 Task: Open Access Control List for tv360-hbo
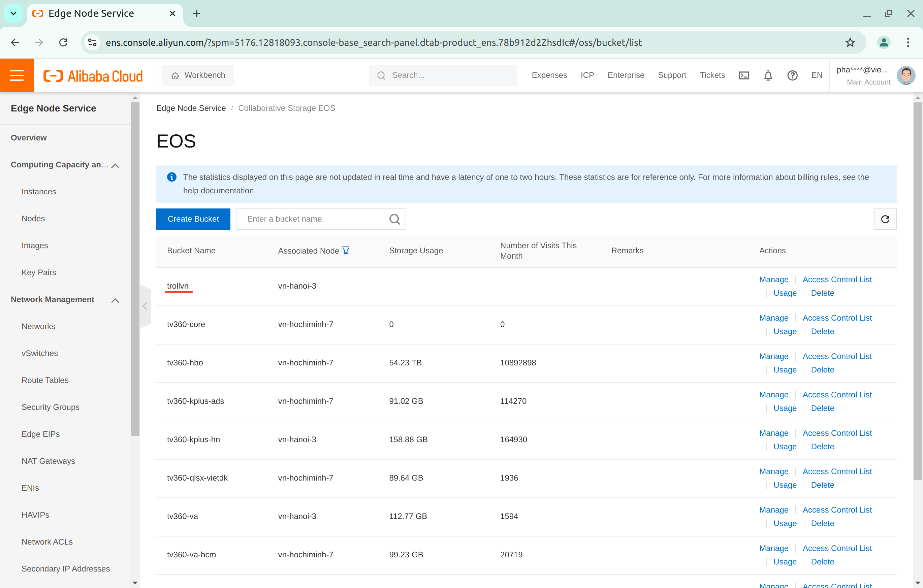[x=837, y=356]
